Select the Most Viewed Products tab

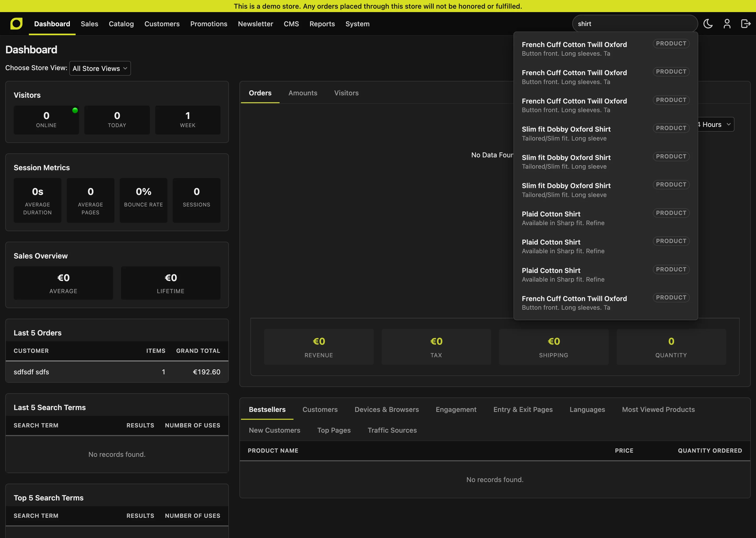658,410
